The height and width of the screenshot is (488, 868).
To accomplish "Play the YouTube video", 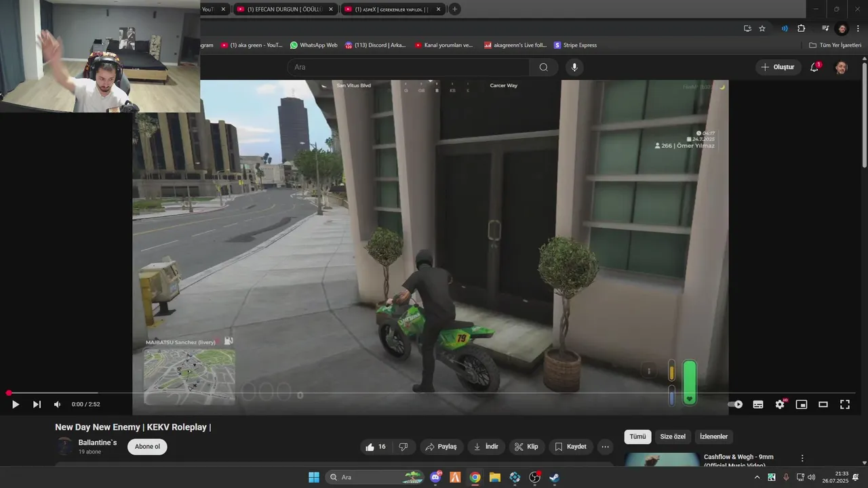I will click(15, 405).
